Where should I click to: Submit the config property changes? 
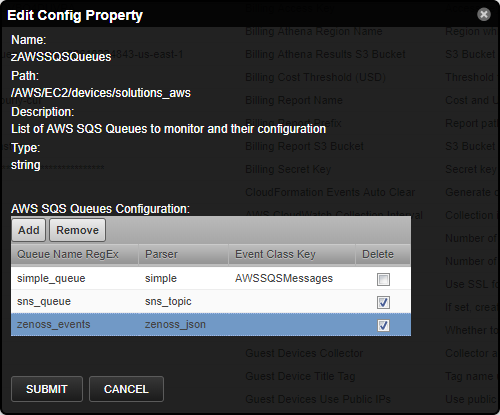pyautogui.click(x=47, y=389)
